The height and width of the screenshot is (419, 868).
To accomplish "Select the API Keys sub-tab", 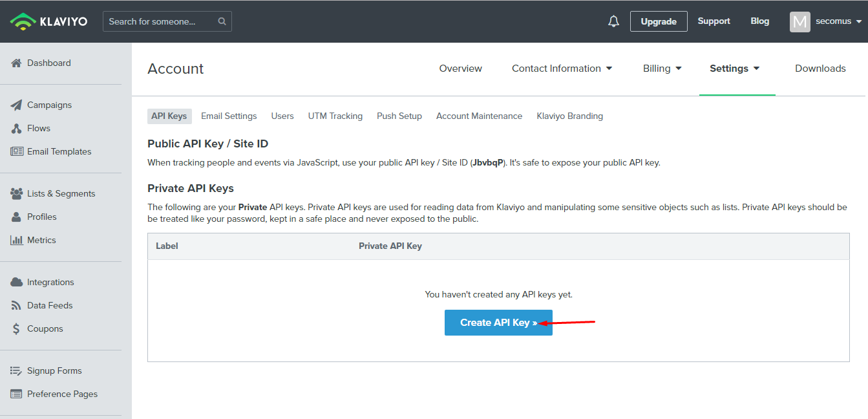I will click(169, 116).
